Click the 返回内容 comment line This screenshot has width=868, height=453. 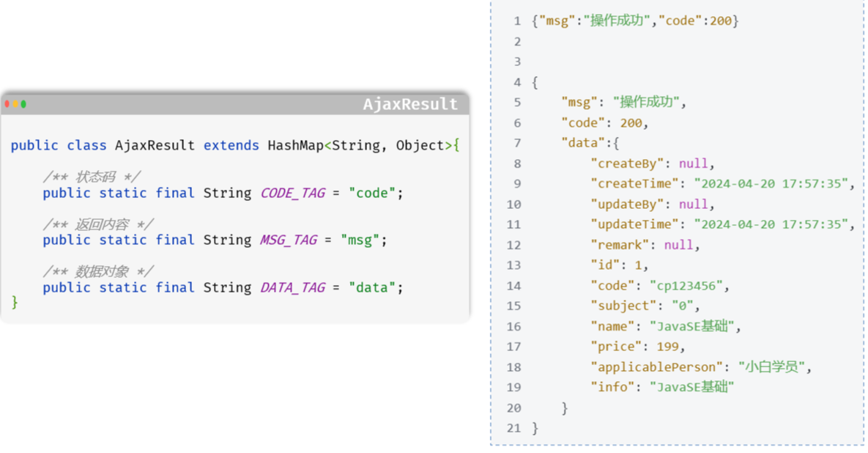(x=98, y=224)
